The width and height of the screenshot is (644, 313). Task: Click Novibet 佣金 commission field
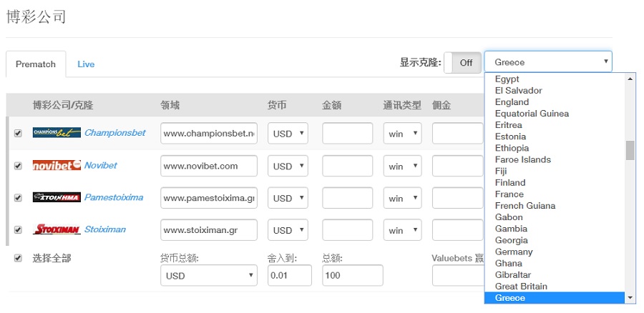point(458,166)
